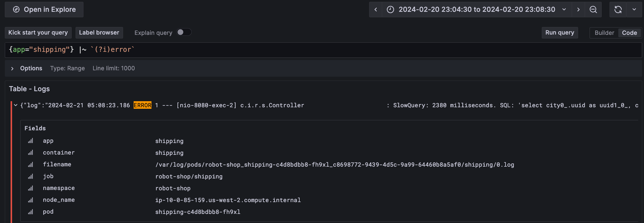This screenshot has width=644, height=223.
Task: Click stats icon next to namespace field
Action: tap(31, 188)
